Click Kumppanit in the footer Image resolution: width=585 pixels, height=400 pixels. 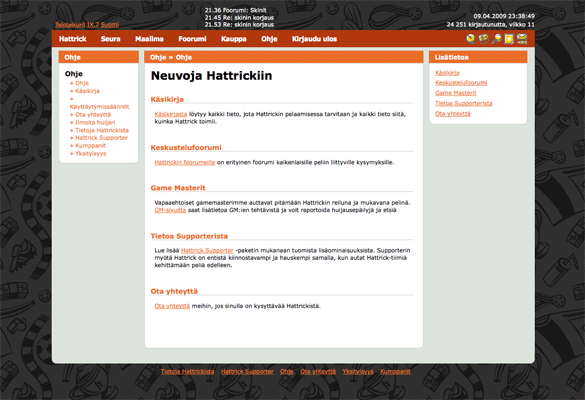[x=395, y=372]
